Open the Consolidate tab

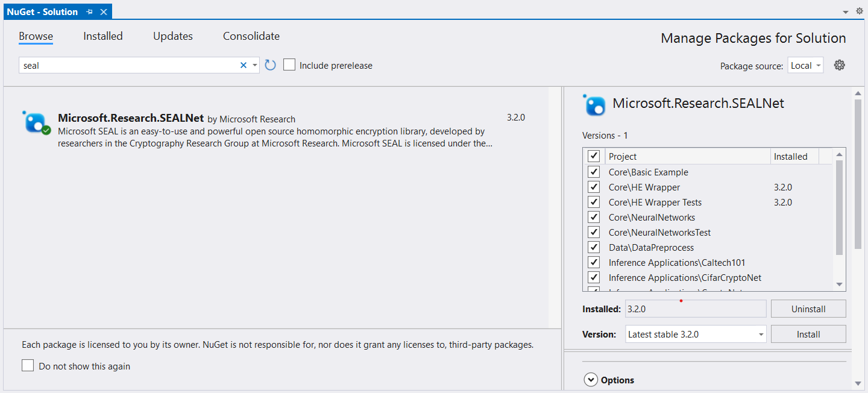[x=251, y=36]
